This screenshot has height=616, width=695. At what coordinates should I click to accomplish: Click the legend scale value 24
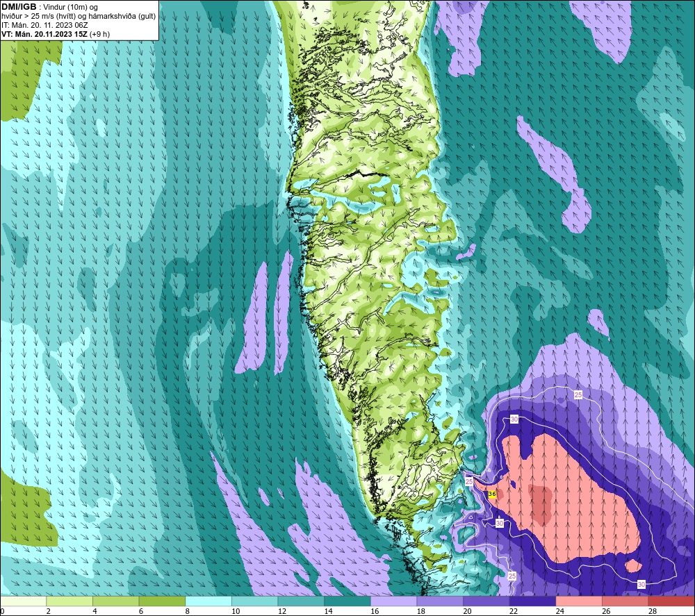point(559,612)
